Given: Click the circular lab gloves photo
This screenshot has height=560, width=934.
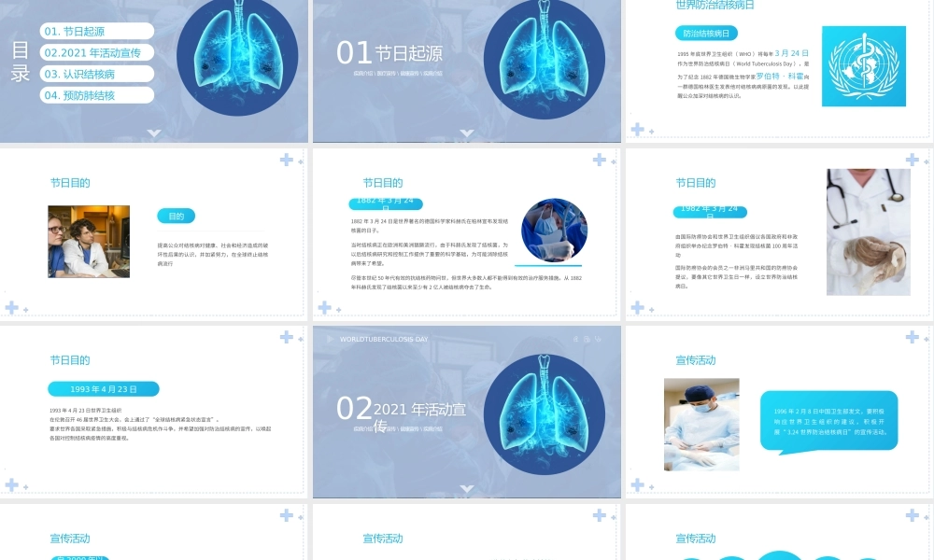Looking at the screenshot, I should coord(555,230).
